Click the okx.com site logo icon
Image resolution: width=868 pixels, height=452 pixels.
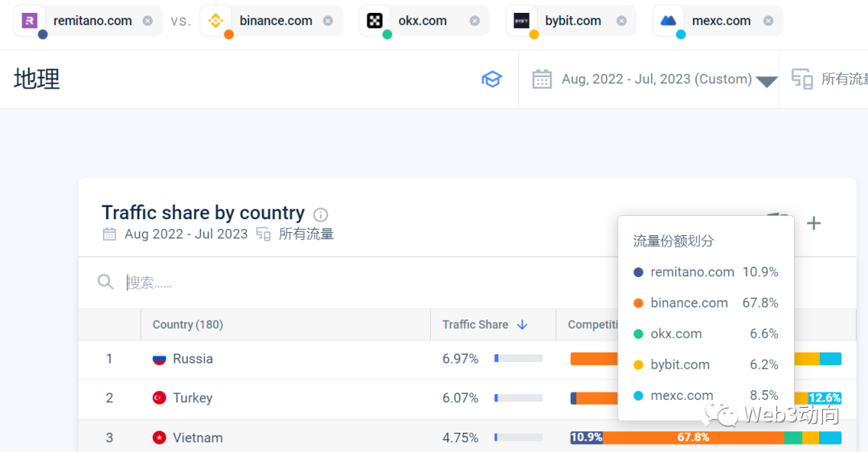coord(375,21)
